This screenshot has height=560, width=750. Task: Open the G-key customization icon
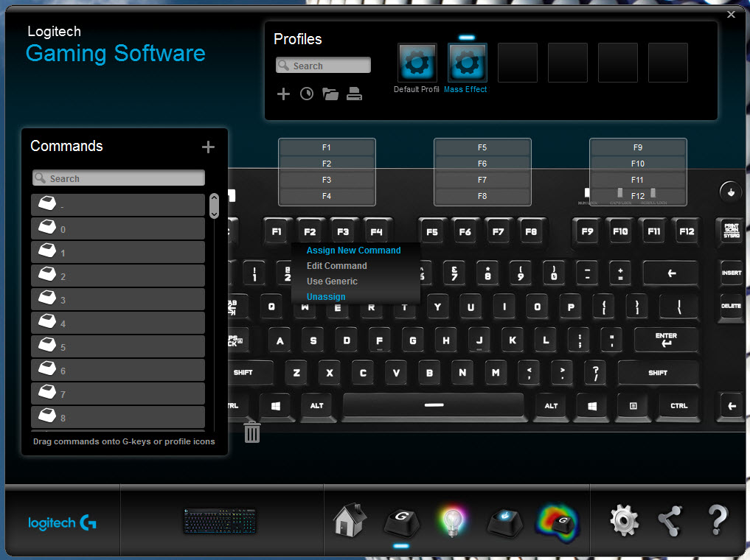click(402, 522)
